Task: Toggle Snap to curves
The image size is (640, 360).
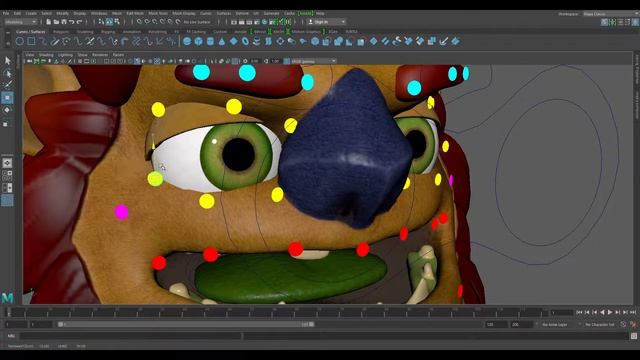Action: 147,22
